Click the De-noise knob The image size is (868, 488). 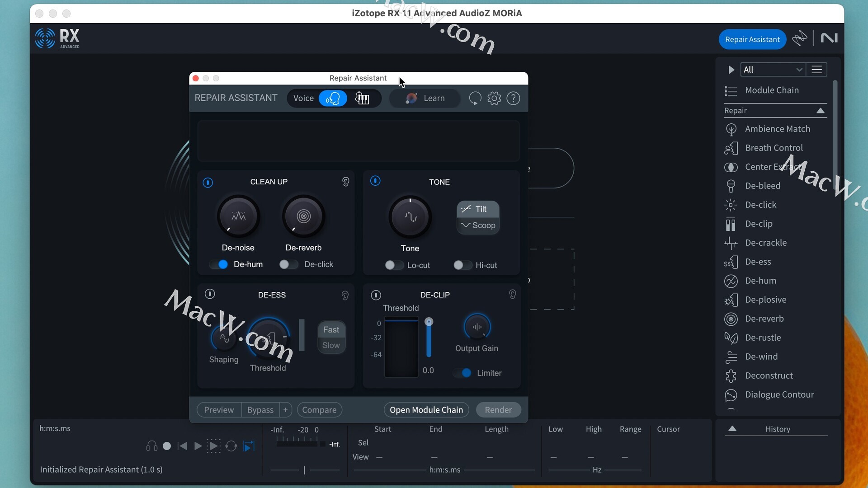(238, 216)
